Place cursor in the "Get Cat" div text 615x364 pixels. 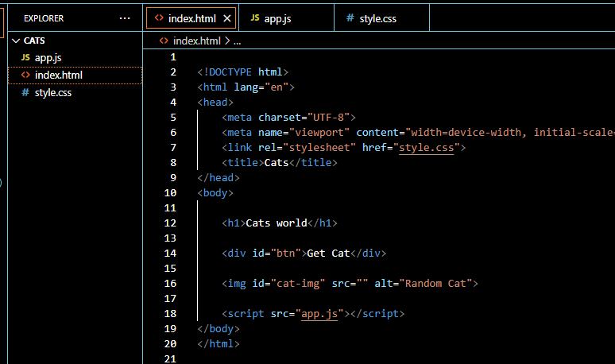coord(328,254)
